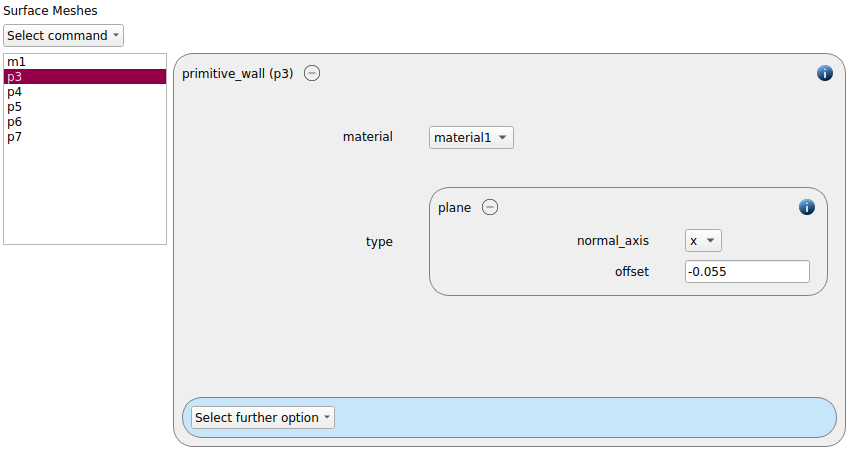The height and width of the screenshot is (449, 850).
Task: Select highlighted p3 in mesh list
Action: (85, 76)
